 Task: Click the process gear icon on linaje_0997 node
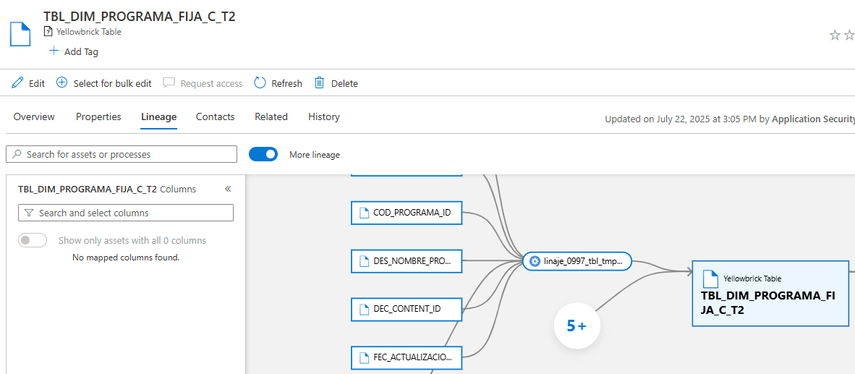point(534,261)
